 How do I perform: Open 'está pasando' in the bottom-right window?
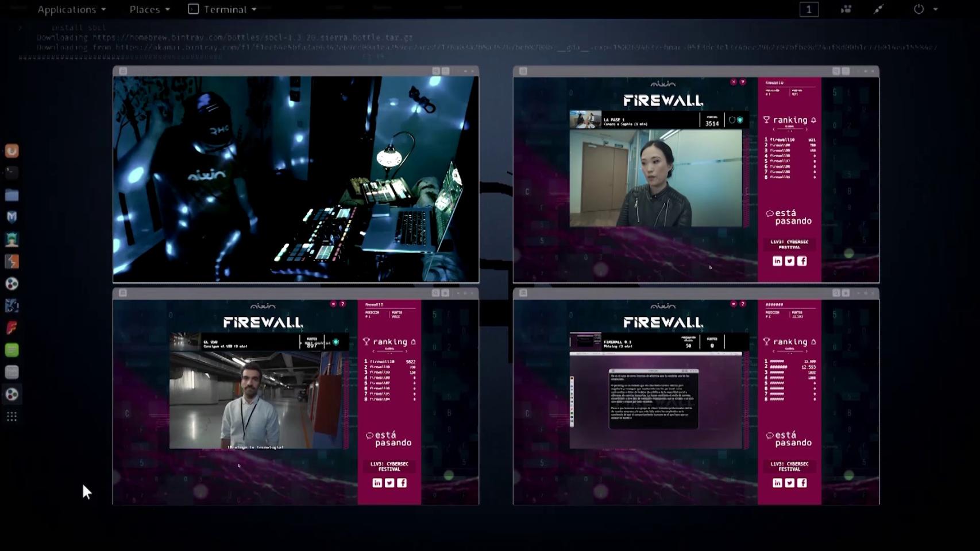(789, 439)
